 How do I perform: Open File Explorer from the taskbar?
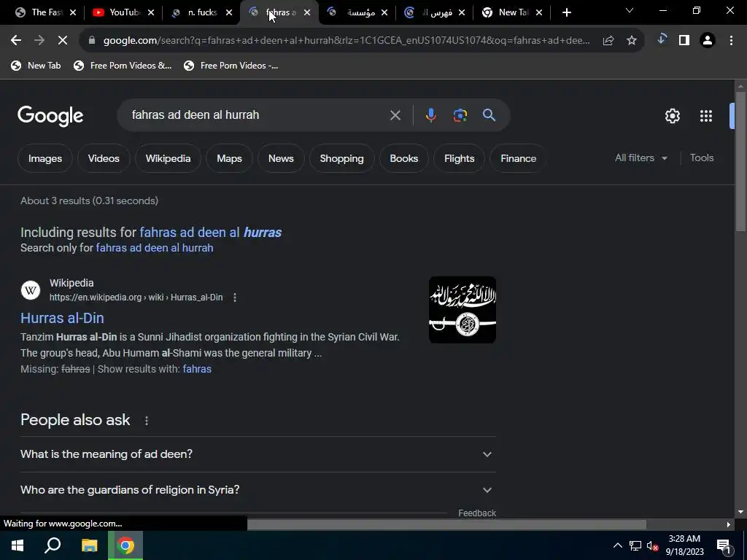click(89, 545)
